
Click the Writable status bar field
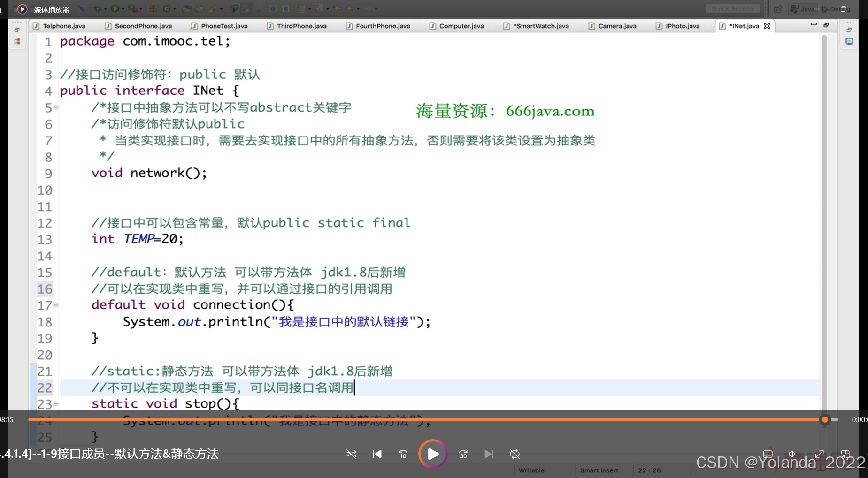[x=531, y=470]
